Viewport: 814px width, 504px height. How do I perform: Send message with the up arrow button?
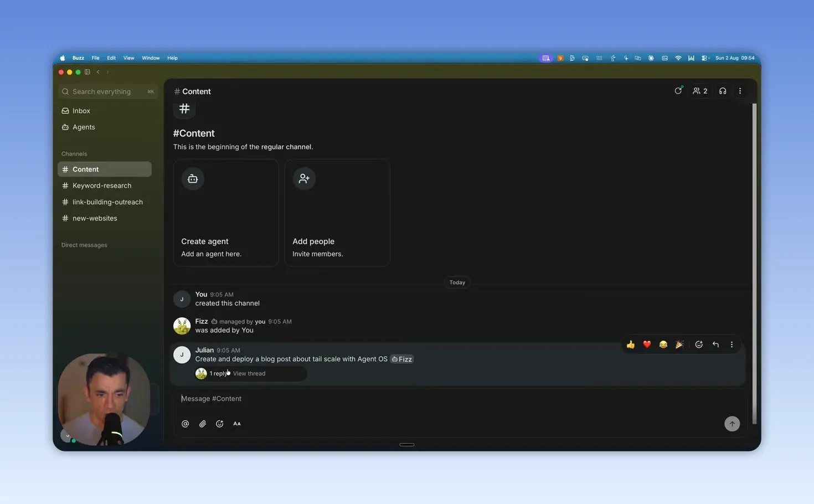(732, 424)
